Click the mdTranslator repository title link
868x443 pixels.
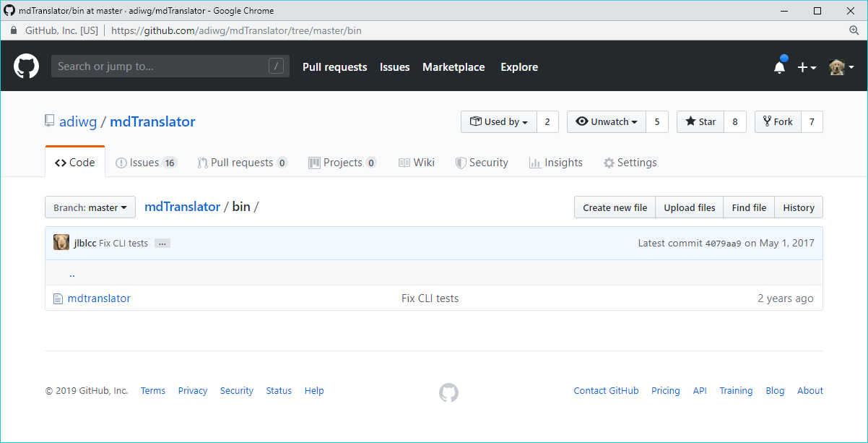(152, 121)
